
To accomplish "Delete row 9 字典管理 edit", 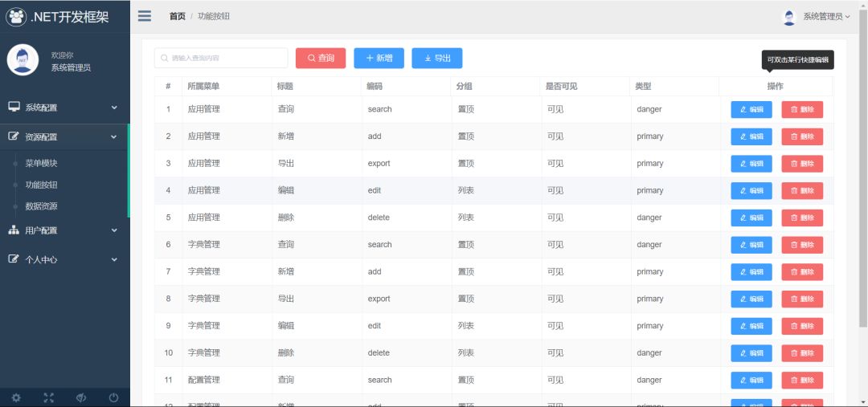I will (x=802, y=326).
